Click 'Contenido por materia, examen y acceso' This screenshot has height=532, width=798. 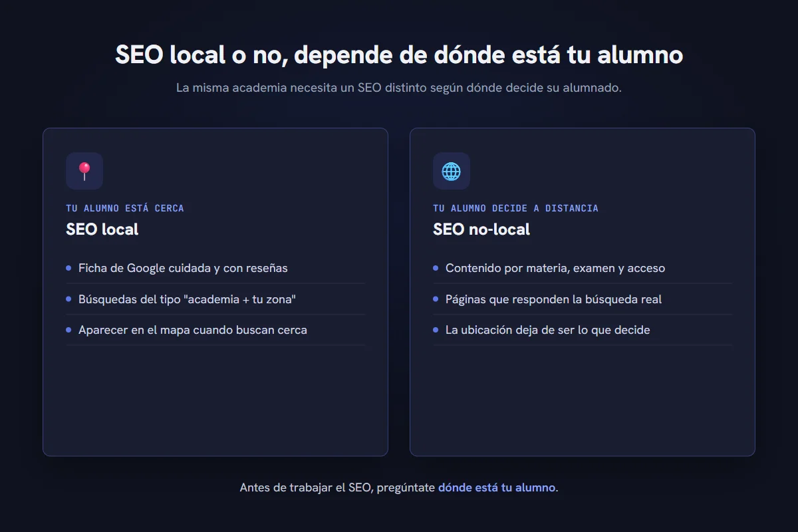555,268
